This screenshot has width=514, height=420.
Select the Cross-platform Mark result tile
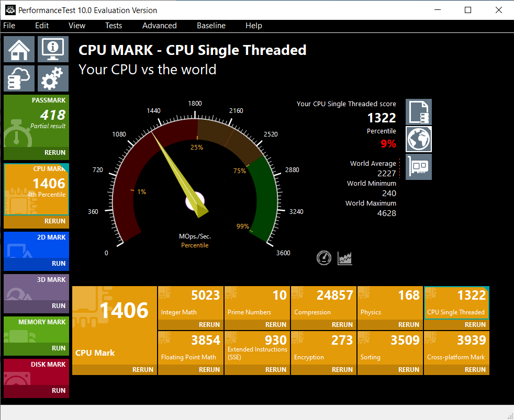coord(456,348)
